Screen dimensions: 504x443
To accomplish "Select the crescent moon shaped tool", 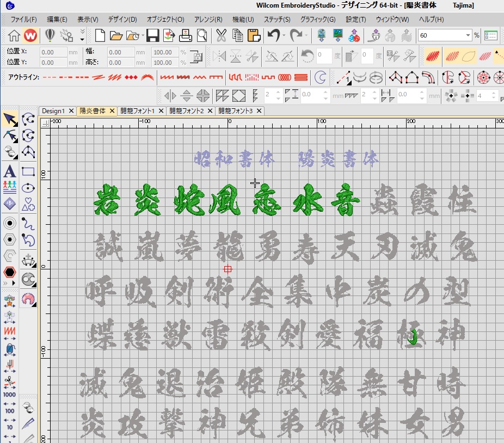I will [x=320, y=77].
